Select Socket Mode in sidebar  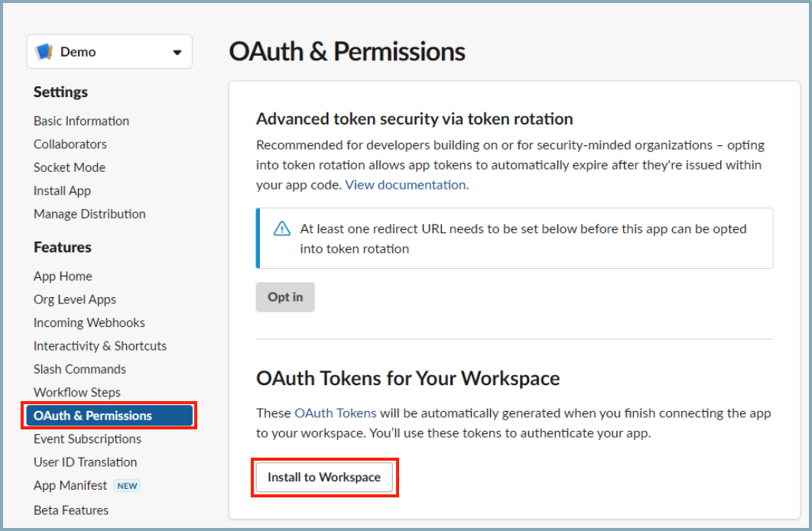point(70,167)
